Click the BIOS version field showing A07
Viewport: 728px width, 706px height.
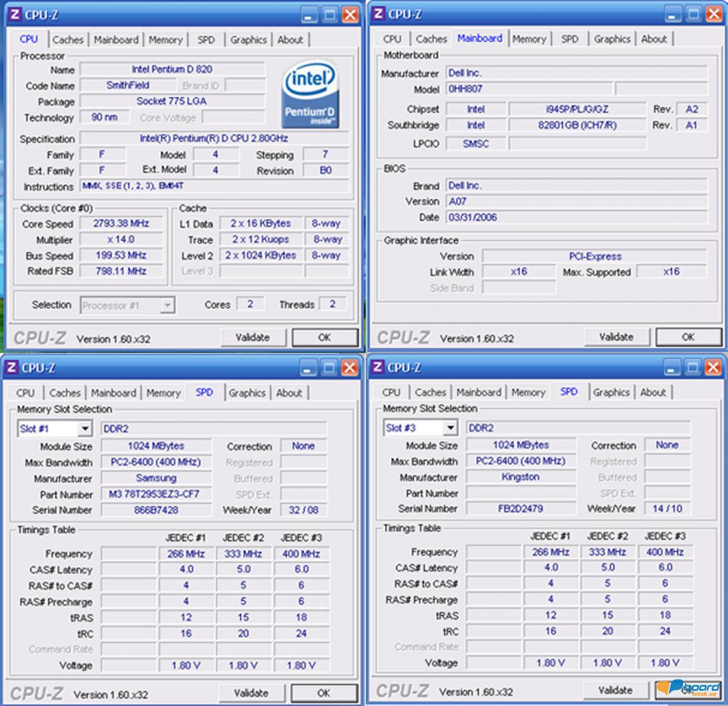(576, 201)
